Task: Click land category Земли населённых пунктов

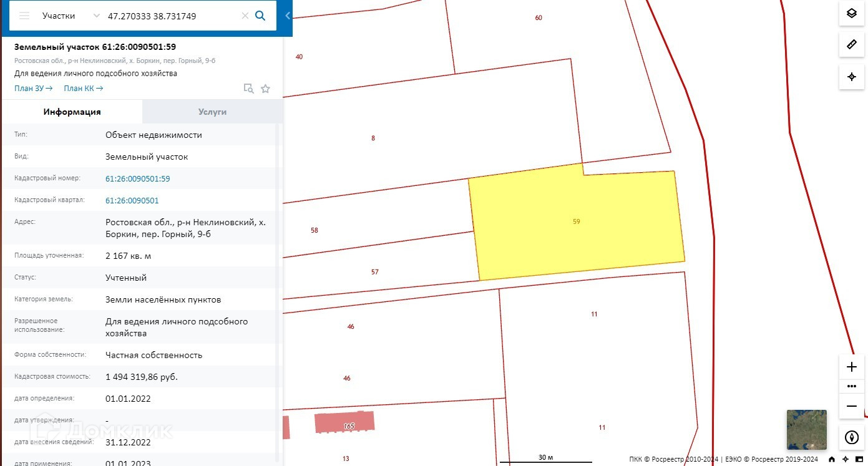Action: (x=163, y=300)
